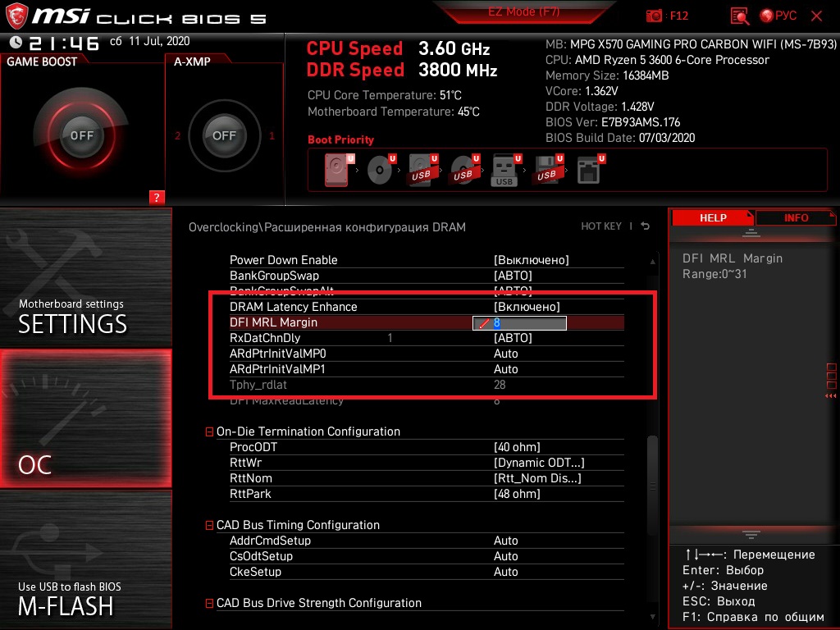Screen dimensions: 840x630
Task: Change language via the РУС globe icon
Action: pyautogui.click(x=778, y=16)
